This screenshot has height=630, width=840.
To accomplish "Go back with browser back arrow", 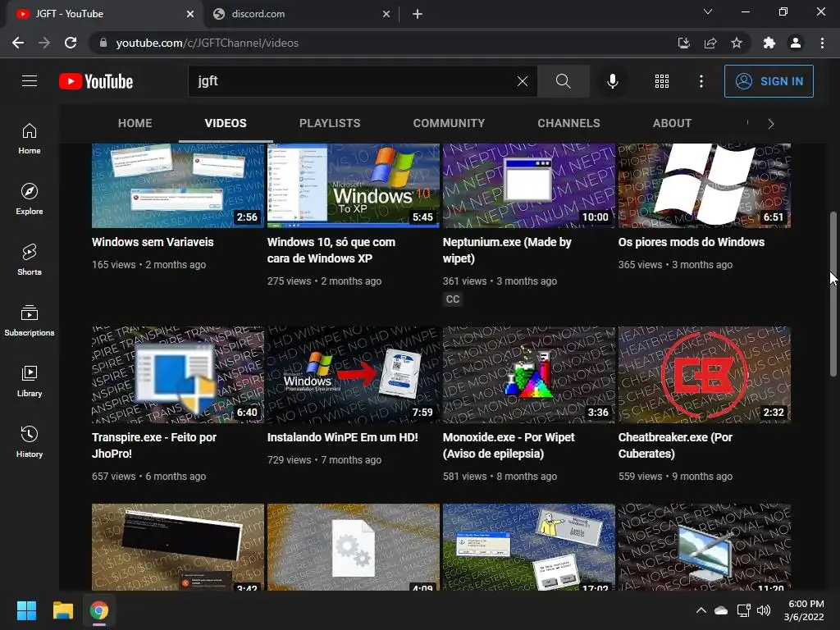I will [18, 43].
